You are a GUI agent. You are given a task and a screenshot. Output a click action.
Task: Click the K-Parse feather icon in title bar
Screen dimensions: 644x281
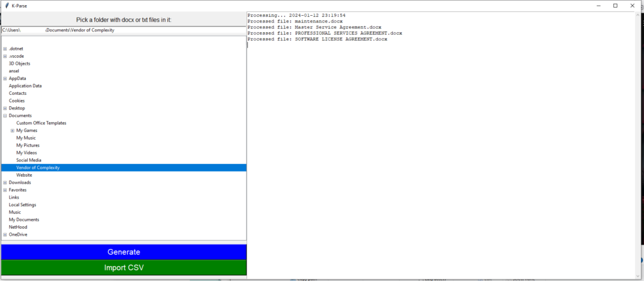(x=6, y=5)
